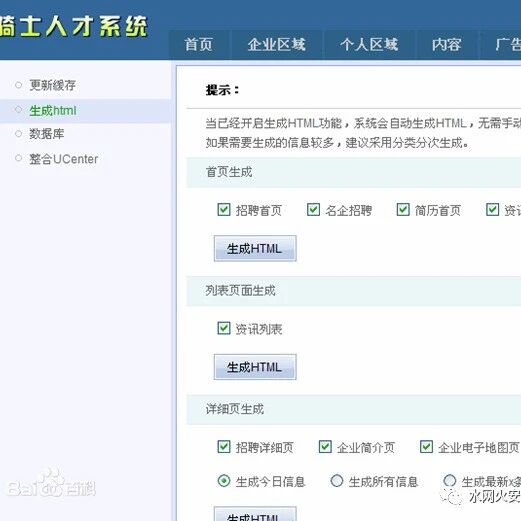Select the 生成所有信息 radio button
Image resolution: width=521 pixels, height=521 pixels.
(337, 481)
